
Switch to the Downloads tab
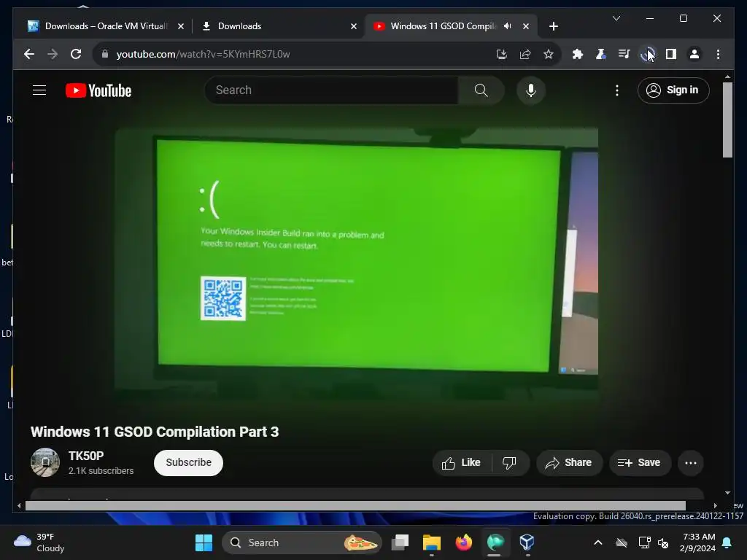coord(279,26)
